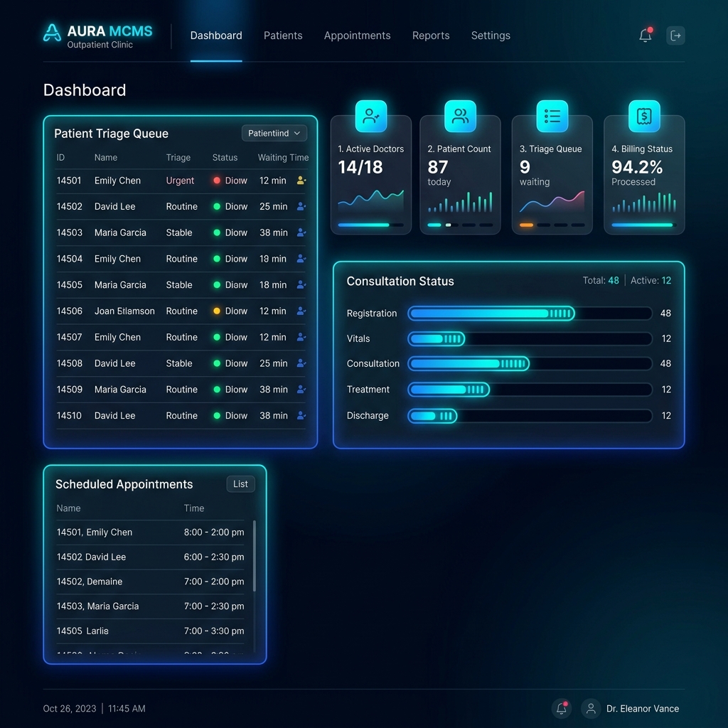Open the Settings tab
Screen dimensions: 728x728
click(491, 36)
